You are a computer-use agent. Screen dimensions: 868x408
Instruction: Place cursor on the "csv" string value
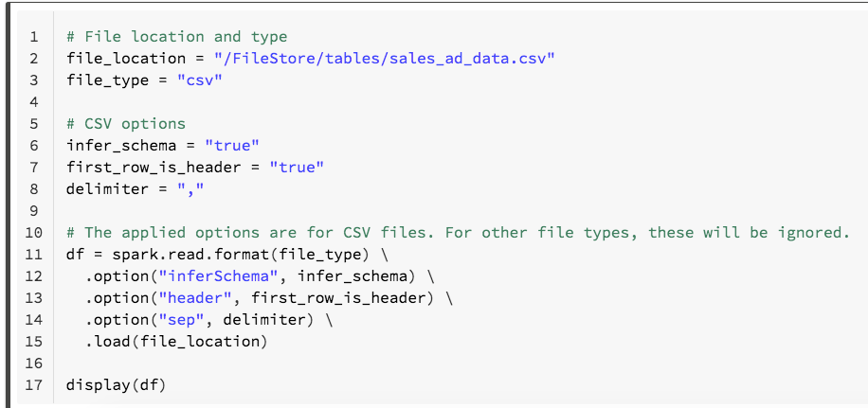(x=200, y=80)
